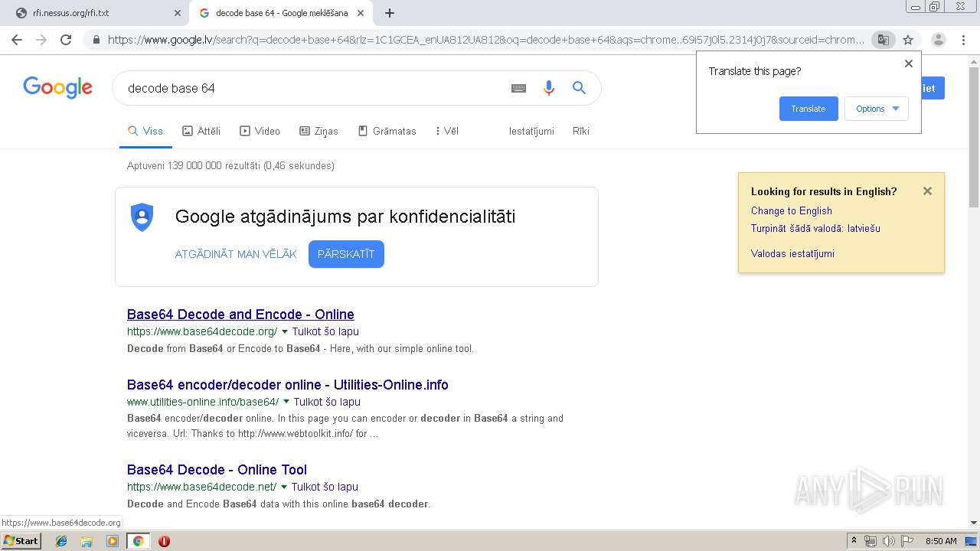Click the Translate icon in address bar
This screenshot has width=980, height=551.
click(x=883, y=40)
